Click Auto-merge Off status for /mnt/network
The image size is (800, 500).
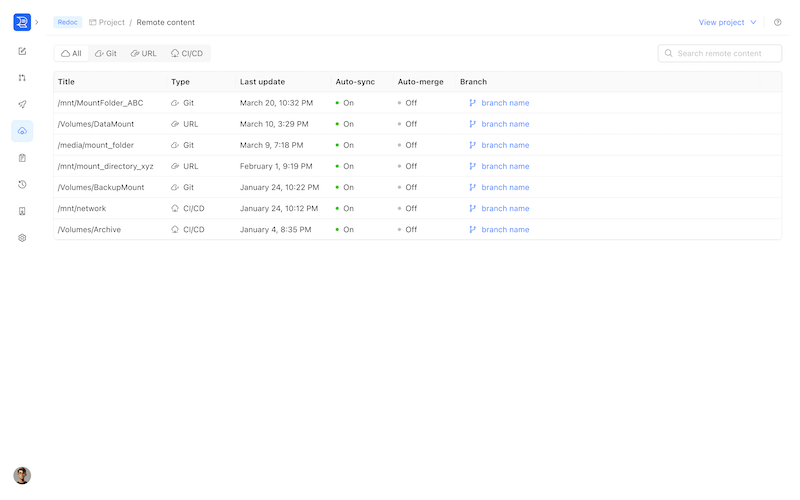(408, 209)
